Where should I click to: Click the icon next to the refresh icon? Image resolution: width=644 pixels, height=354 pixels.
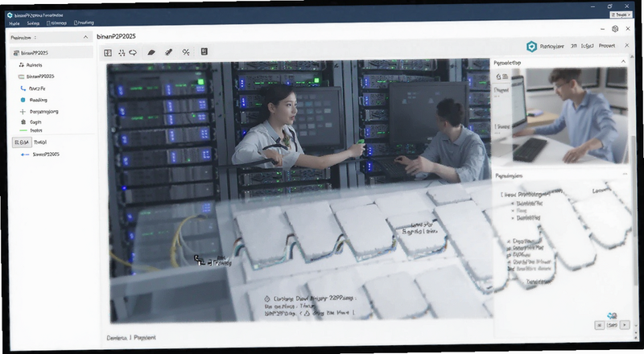click(x=506, y=76)
